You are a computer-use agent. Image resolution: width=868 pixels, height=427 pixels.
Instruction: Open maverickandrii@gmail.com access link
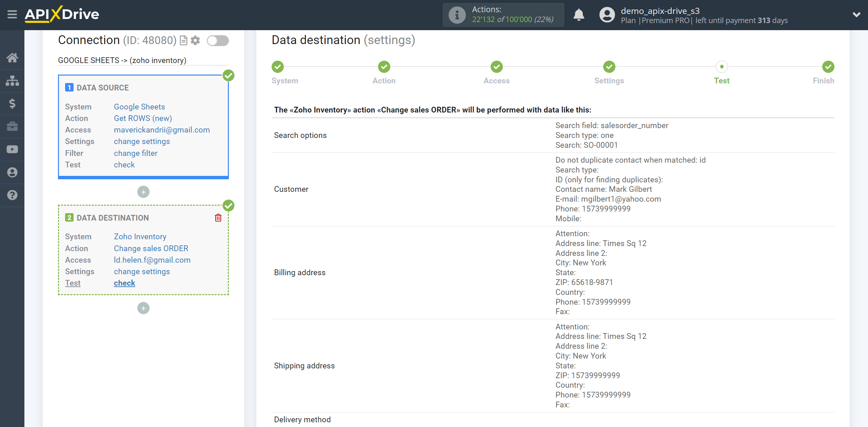162,130
